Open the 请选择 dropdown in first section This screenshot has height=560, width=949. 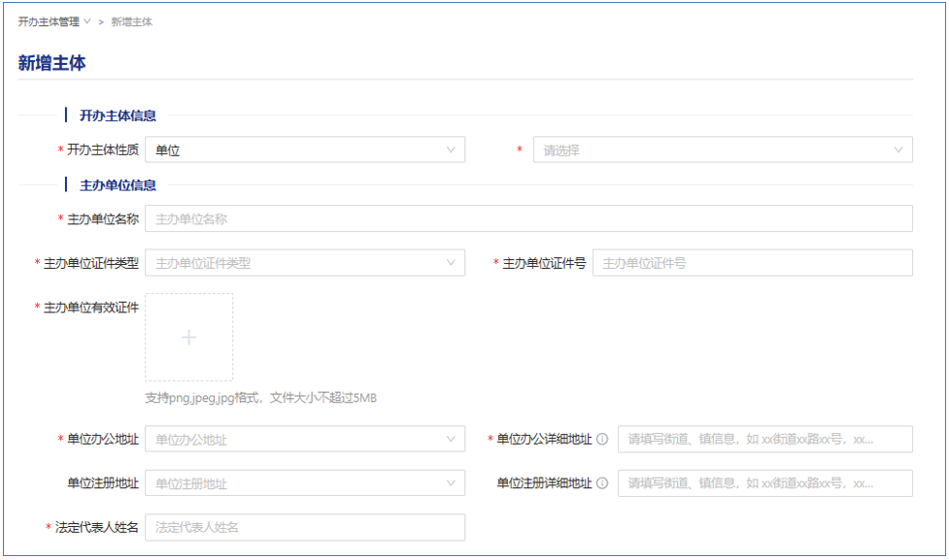pyautogui.click(x=722, y=150)
